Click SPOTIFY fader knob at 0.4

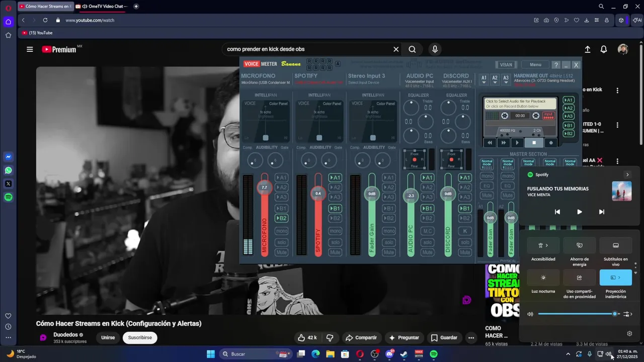coord(317,193)
